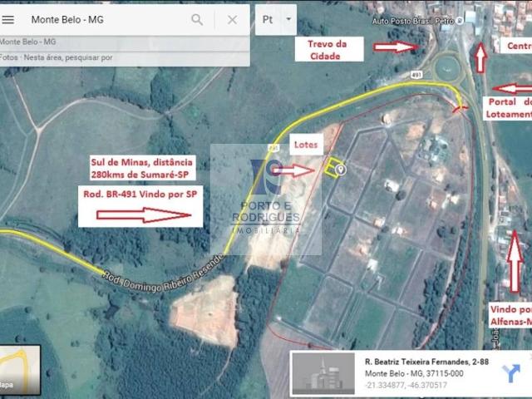
Task: Click the Auto Posto Brasil Petro marker icon
Action: (460, 21)
